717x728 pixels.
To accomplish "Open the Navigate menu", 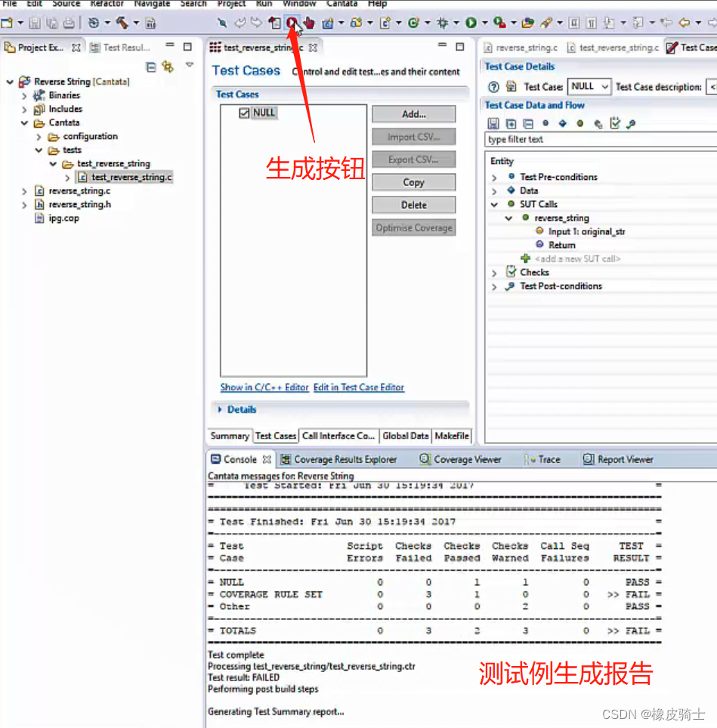I will [152, 4].
